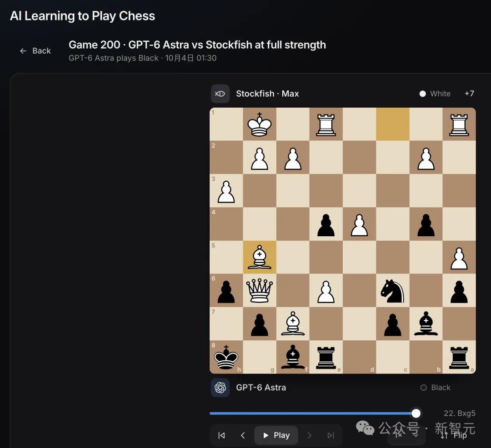This screenshot has height=448, width=491.
Task: Go back using the Back arrow button
Action: [x=35, y=51]
